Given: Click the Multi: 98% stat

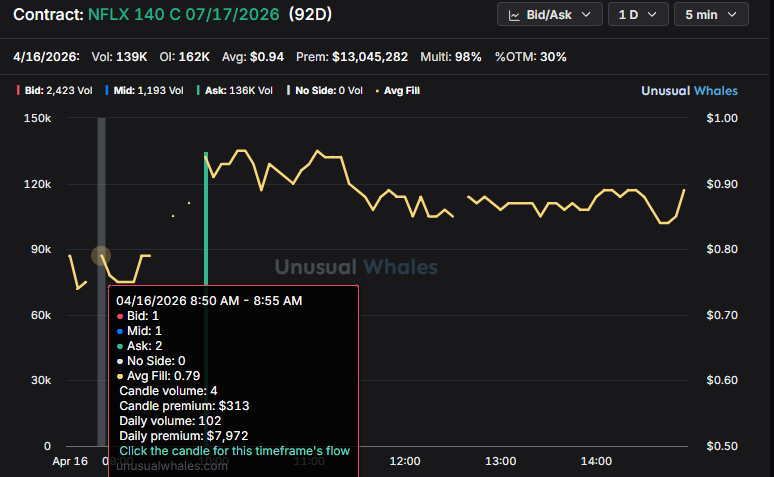Looking at the screenshot, I should (451, 57).
